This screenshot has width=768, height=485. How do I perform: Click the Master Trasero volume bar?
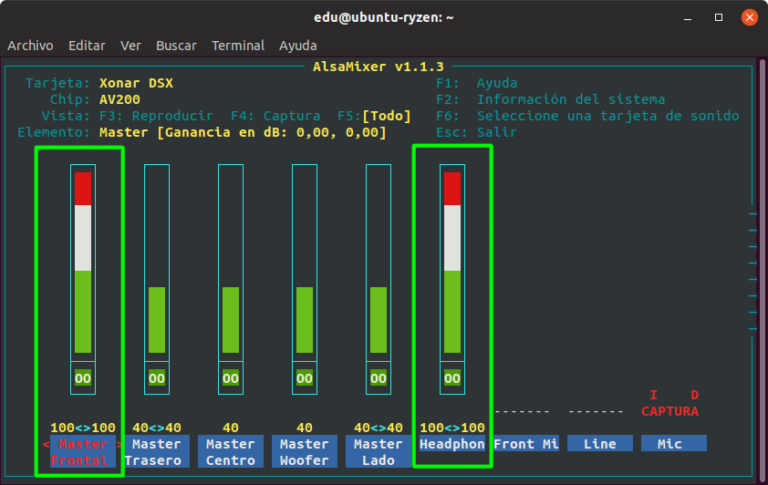click(x=157, y=263)
